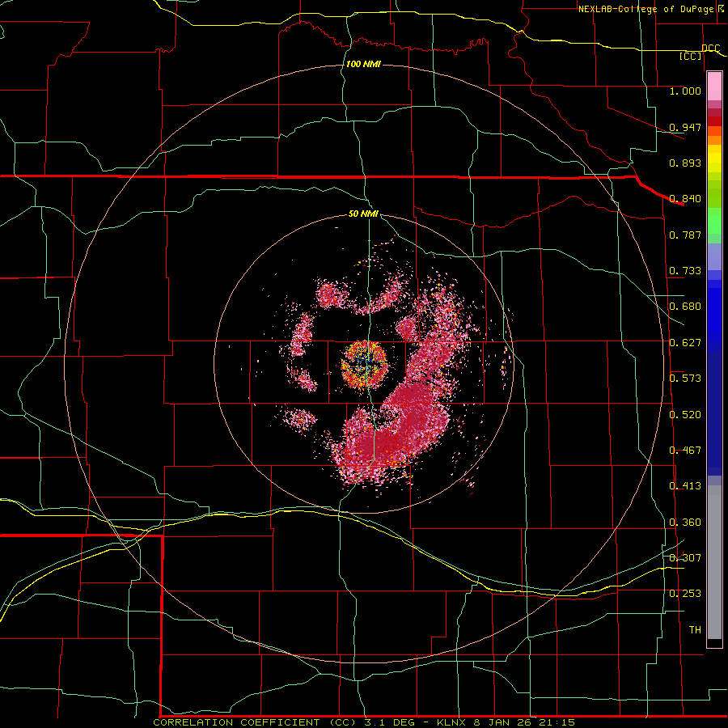
Task: Click the DCC product label
Action: tap(711, 48)
